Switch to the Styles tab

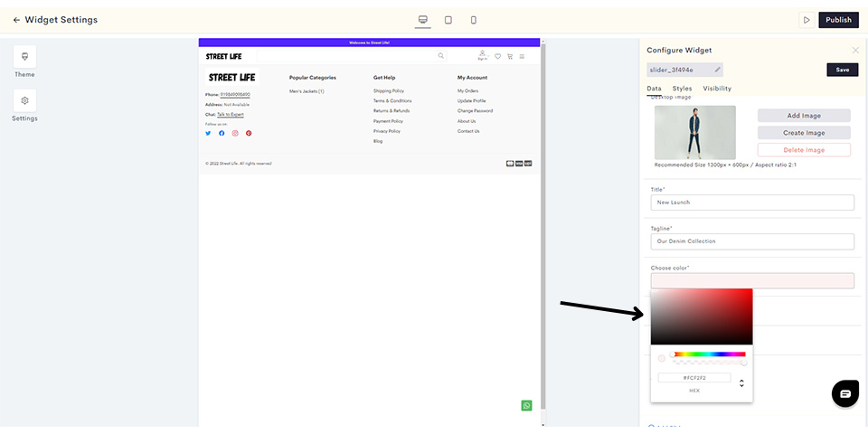pyautogui.click(x=682, y=89)
